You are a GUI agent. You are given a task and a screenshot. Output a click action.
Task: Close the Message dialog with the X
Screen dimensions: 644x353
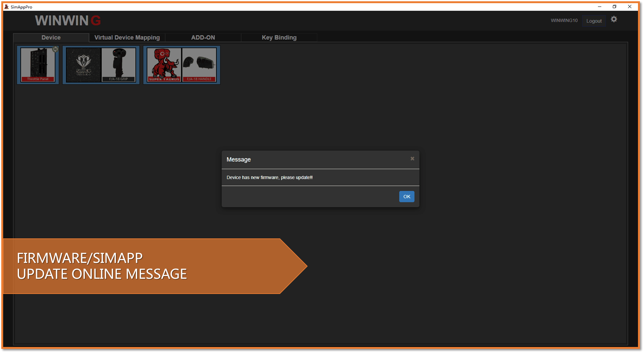pyautogui.click(x=412, y=158)
